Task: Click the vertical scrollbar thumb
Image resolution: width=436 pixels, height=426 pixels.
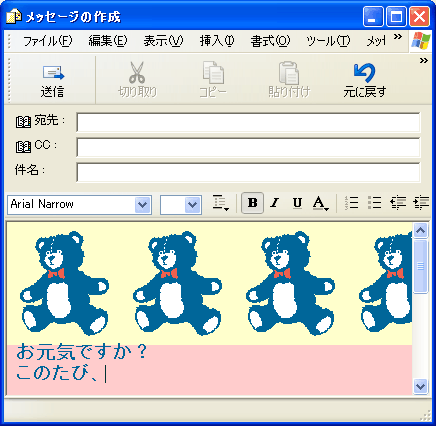Action: pyautogui.click(x=420, y=266)
